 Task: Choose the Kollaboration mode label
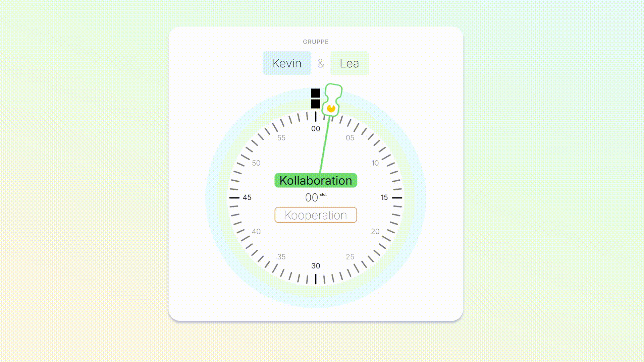click(x=316, y=180)
